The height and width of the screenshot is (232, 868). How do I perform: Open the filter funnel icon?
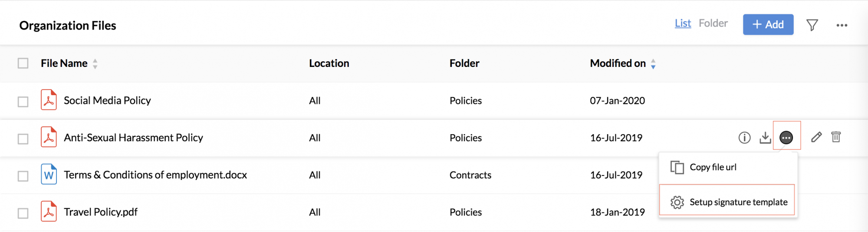point(812,25)
